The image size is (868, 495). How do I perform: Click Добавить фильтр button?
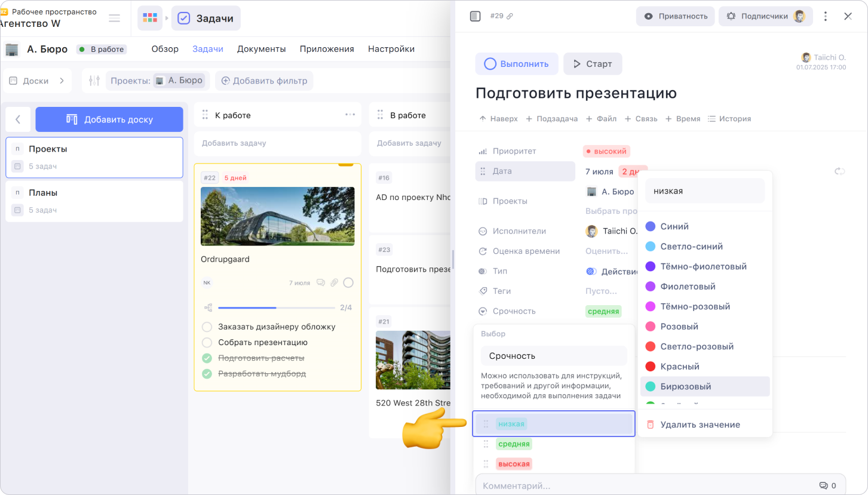coord(264,81)
